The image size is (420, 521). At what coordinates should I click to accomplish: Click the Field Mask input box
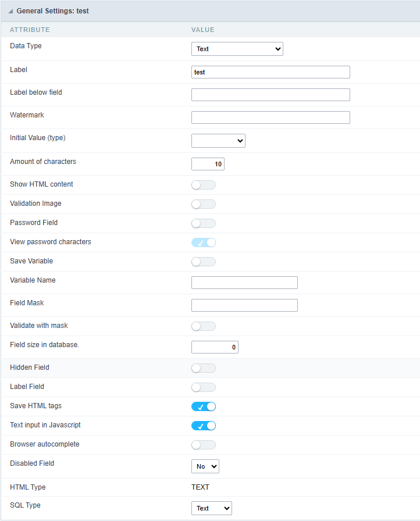(x=244, y=305)
